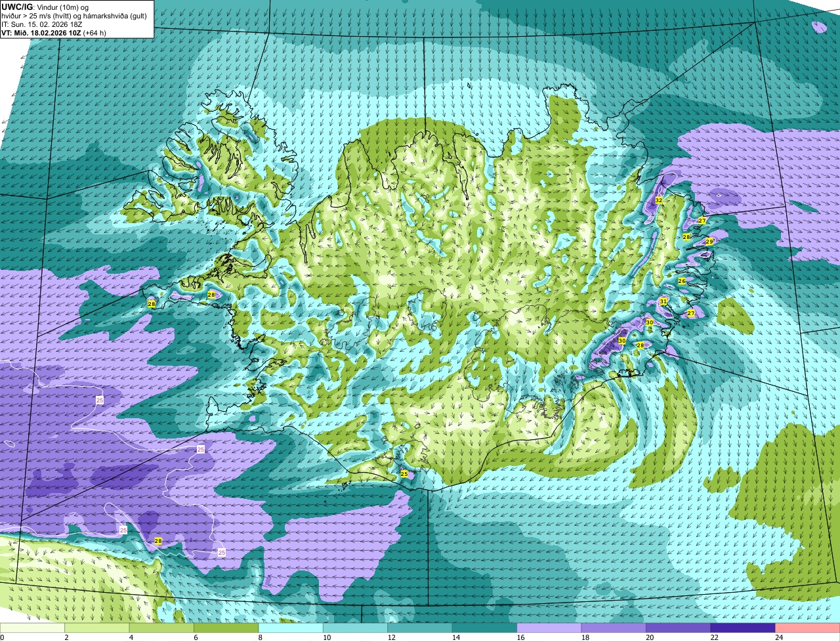Click the scale label "4"
The height and width of the screenshot is (642, 840).
click(x=131, y=637)
